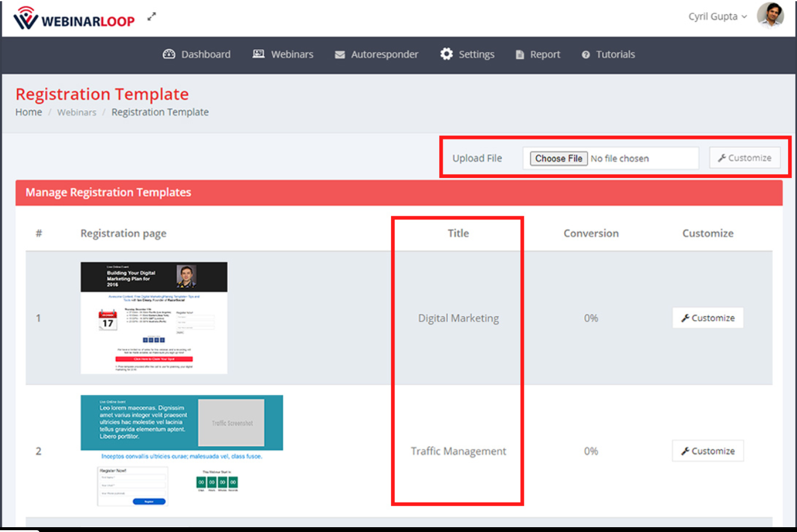This screenshot has height=532, width=797.
Task: Click Cyril Gupta's profile picture
Action: pyautogui.click(x=771, y=16)
